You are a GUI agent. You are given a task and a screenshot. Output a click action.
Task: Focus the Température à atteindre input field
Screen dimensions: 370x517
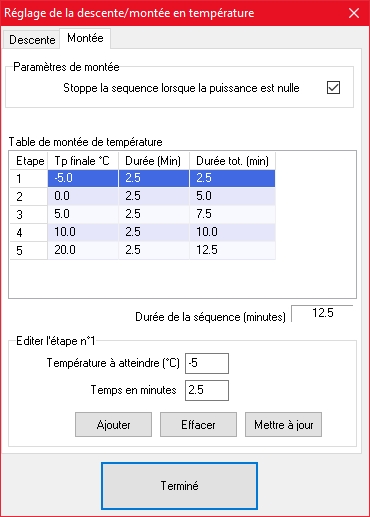207,363
